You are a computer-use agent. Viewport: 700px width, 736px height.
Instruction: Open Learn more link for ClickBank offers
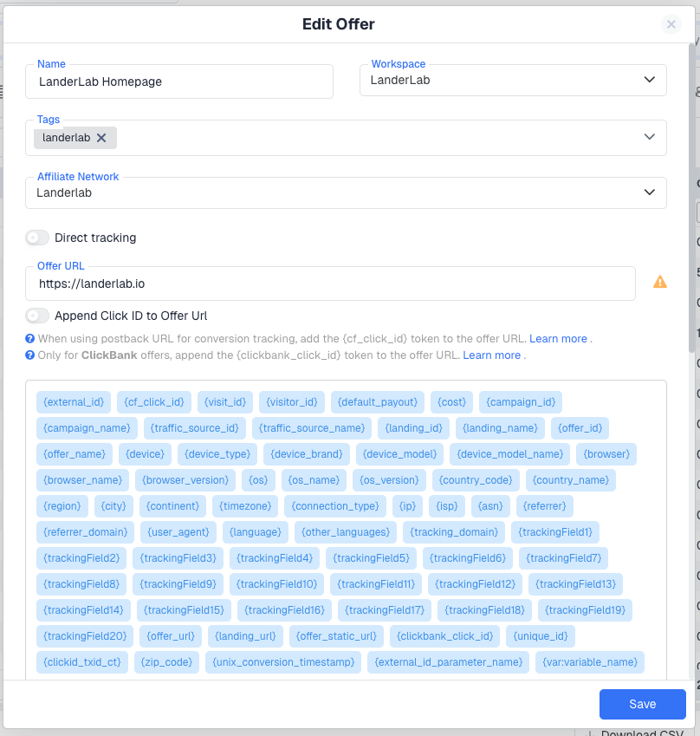click(491, 355)
